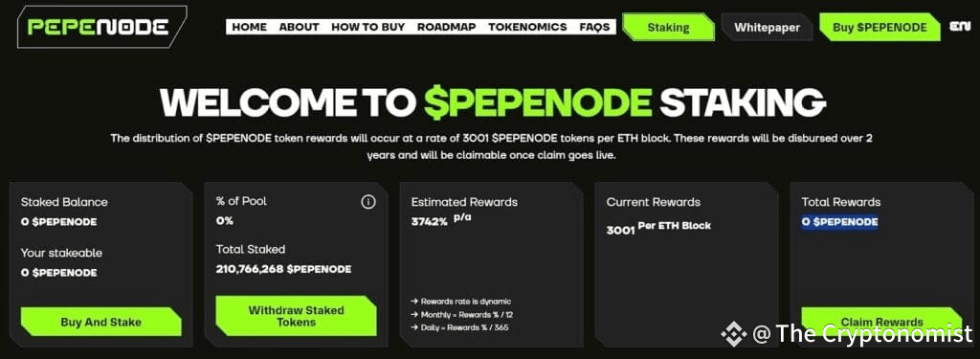This screenshot has height=359, width=980.
Task: Click the Claim Rewards button
Action: (881, 322)
